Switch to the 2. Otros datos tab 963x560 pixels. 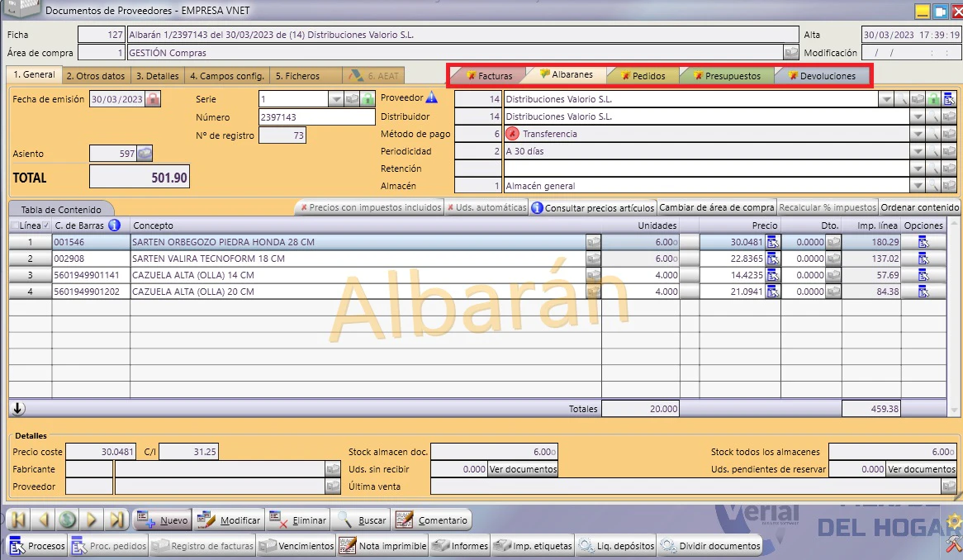tap(96, 75)
